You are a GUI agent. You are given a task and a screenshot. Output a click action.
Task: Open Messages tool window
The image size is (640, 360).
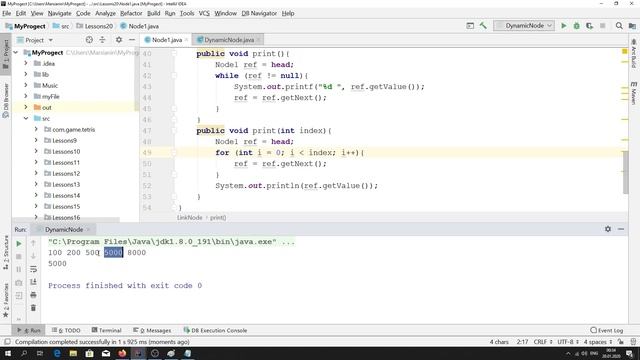point(152,330)
